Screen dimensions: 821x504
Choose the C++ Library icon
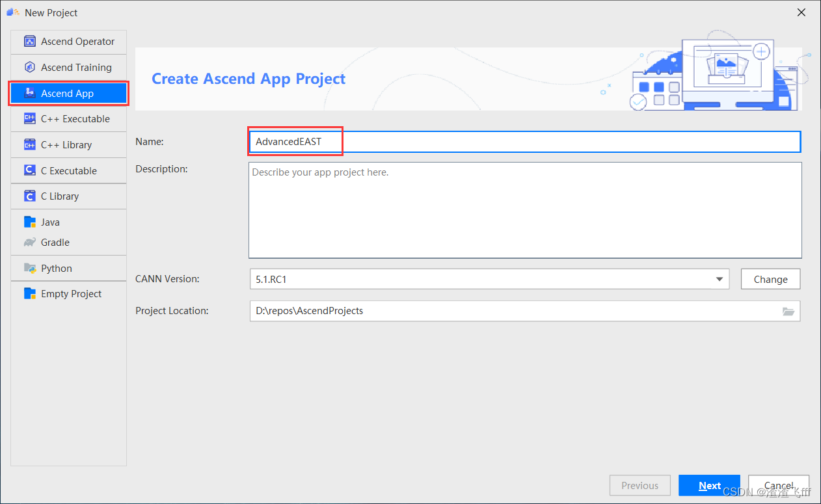[29, 145]
